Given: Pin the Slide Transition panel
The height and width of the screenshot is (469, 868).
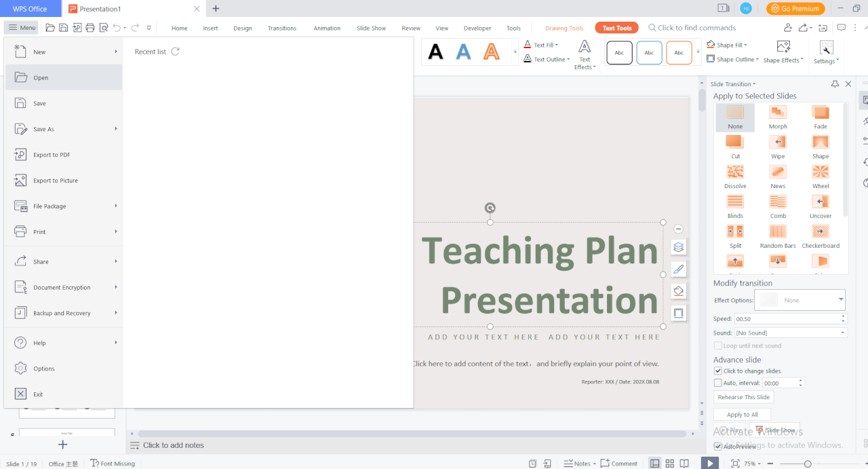Looking at the screenshot, I should tap(835, 84).
